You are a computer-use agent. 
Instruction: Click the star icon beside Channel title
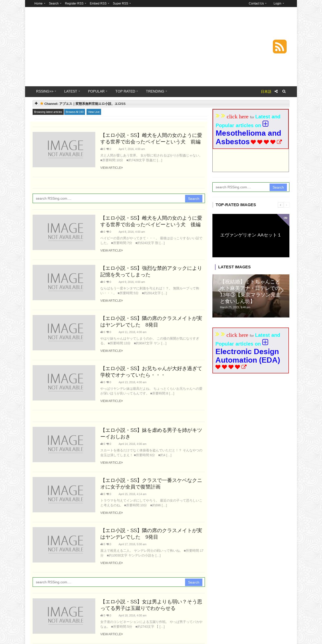click(x=42, y=103)
